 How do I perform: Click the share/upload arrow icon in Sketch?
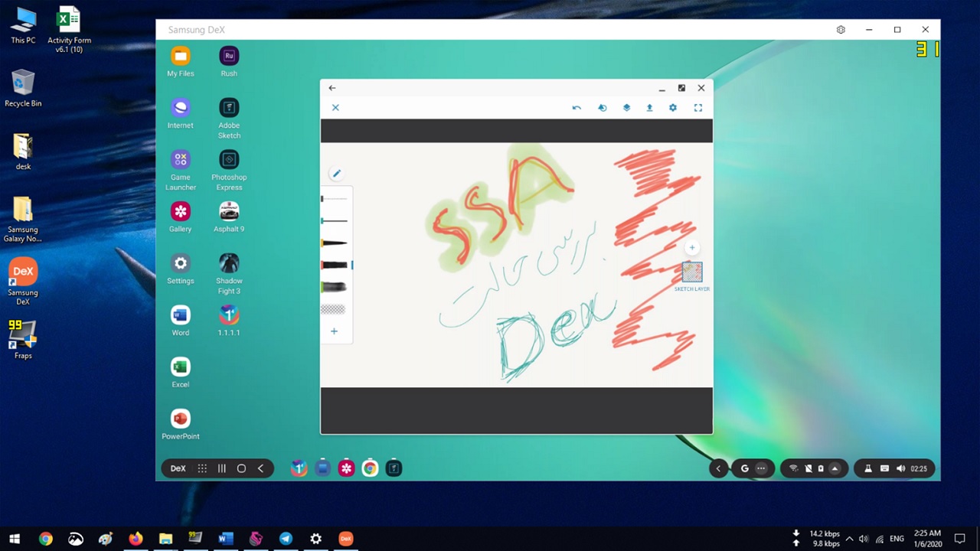pos(649,108)
